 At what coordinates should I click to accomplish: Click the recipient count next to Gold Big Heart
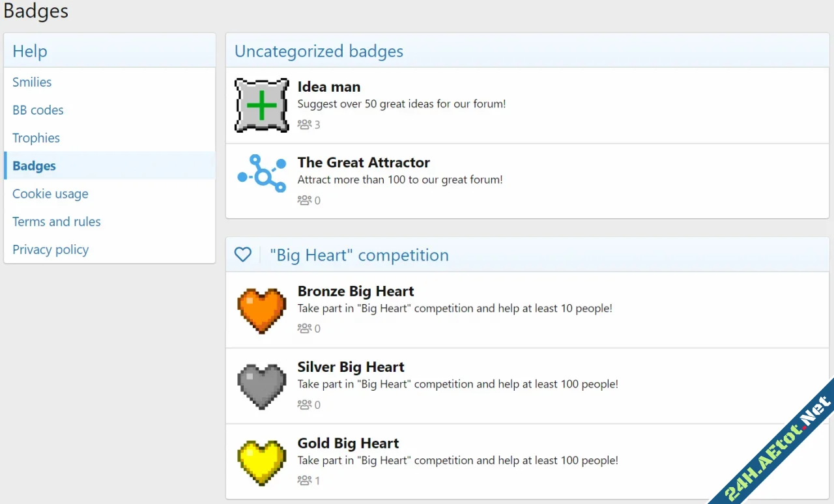click(x=317, y=481)
